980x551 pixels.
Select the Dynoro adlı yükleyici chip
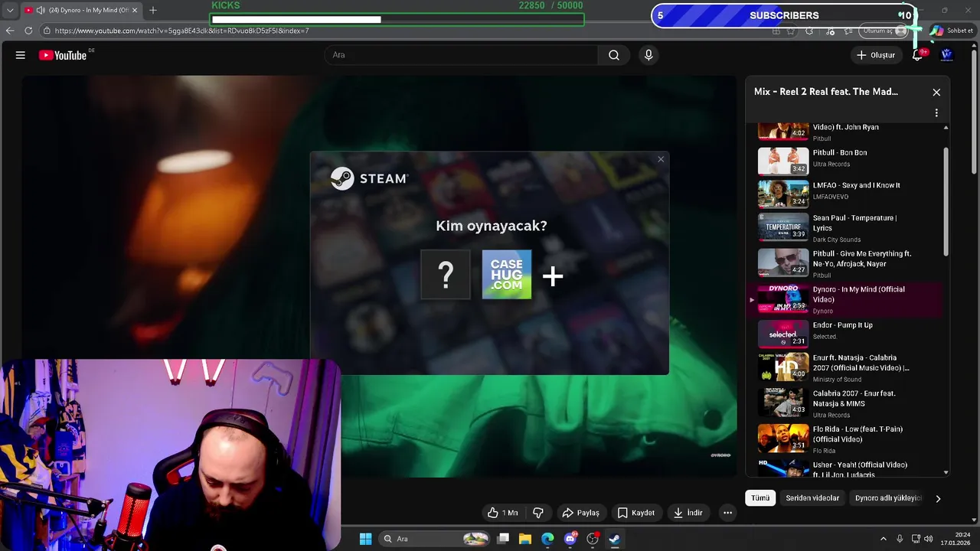click(888, 498)
